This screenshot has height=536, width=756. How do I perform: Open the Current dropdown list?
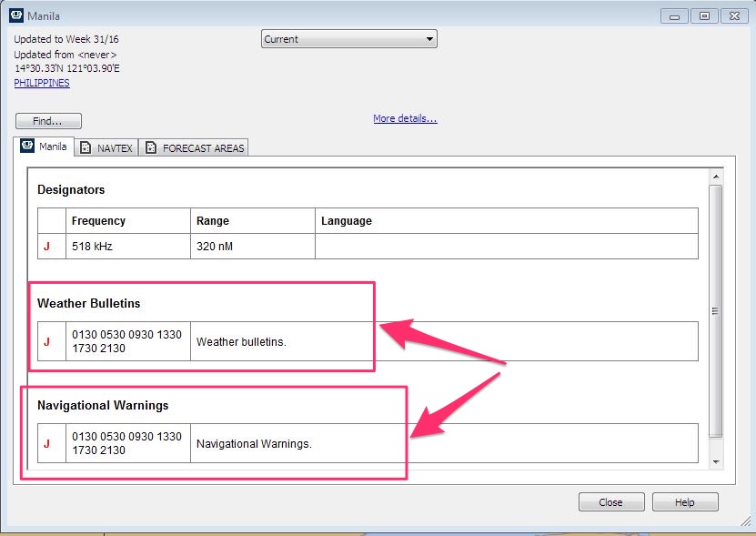click(x=349, y=39)
